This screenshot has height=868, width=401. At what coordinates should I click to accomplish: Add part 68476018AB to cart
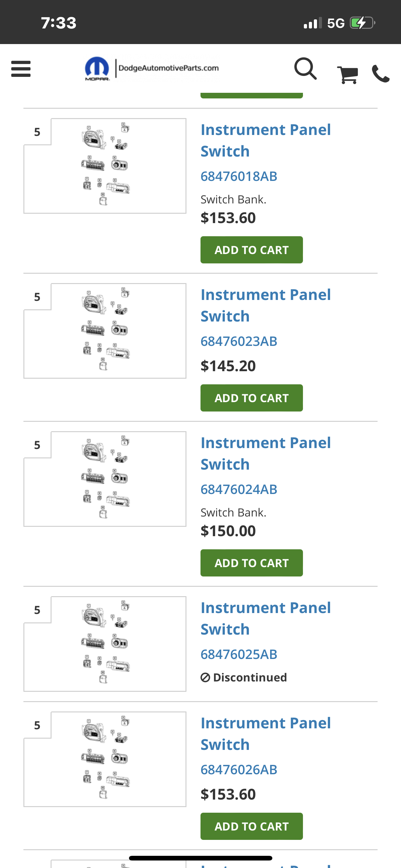(251, 250)
